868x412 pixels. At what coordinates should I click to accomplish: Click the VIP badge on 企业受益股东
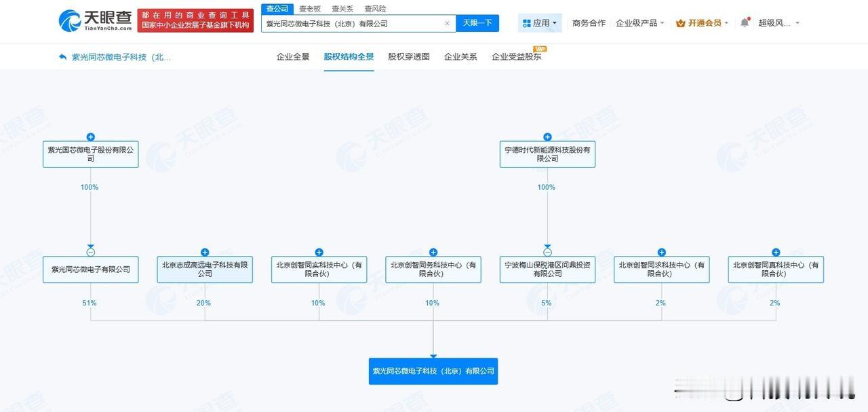click(x=539, y=48)
